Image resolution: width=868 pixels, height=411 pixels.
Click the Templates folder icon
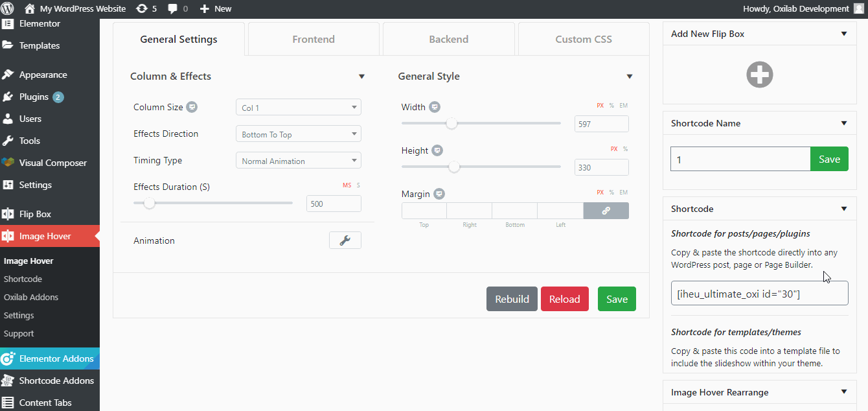pyautogui.click(x=8, y=45)
